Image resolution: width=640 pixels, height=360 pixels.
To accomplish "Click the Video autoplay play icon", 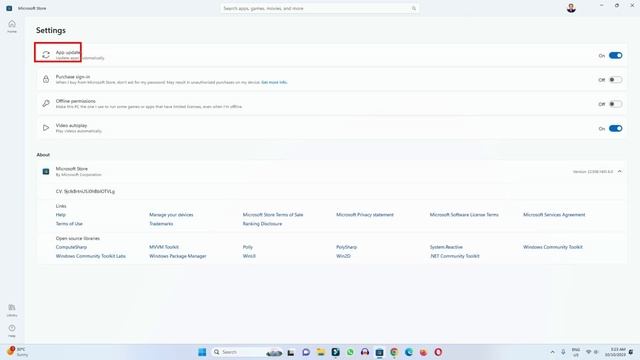I will (x=46, y=128).
